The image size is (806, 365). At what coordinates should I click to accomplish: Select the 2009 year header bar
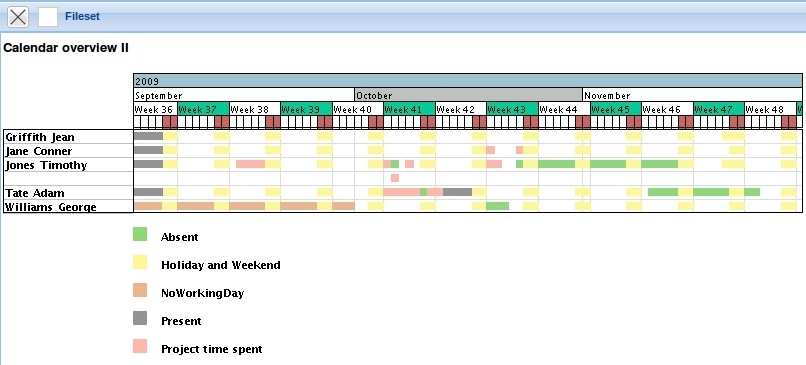(x=467, y=81)
